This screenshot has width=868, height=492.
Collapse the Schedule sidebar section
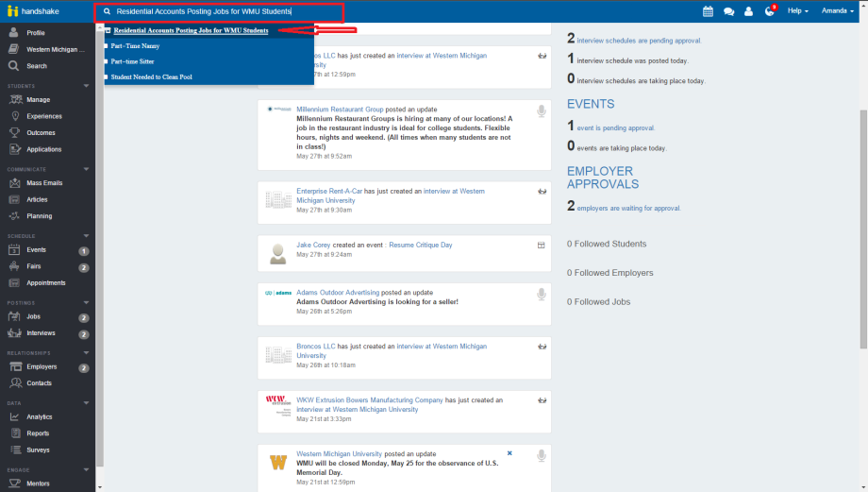tap(87, 236)
